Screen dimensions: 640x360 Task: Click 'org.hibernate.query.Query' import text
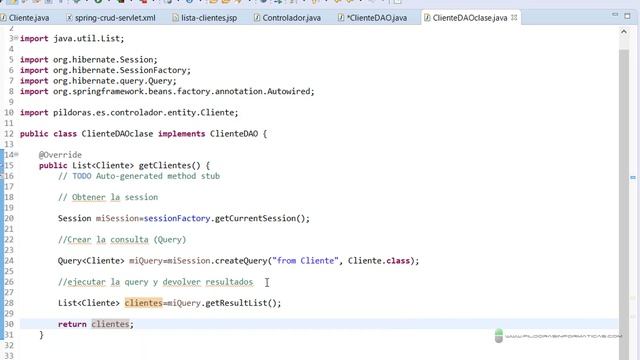[x=112, y=81]
